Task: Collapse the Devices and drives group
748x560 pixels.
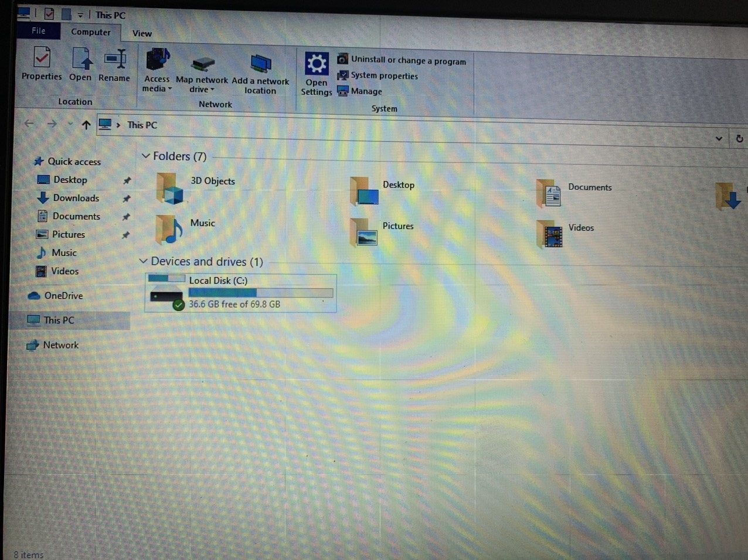Action: click(x=143, y=261)
